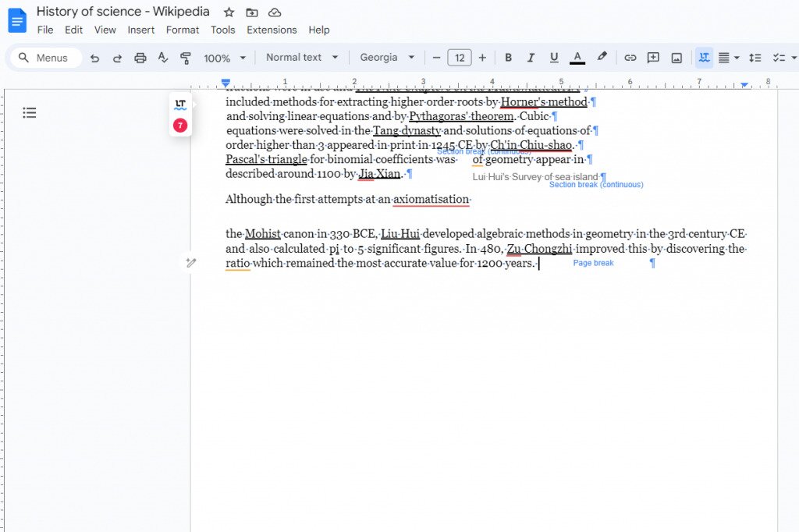Click the print icon
The width and height of the screenshot is (799, 532).
(x=140, y=57)
